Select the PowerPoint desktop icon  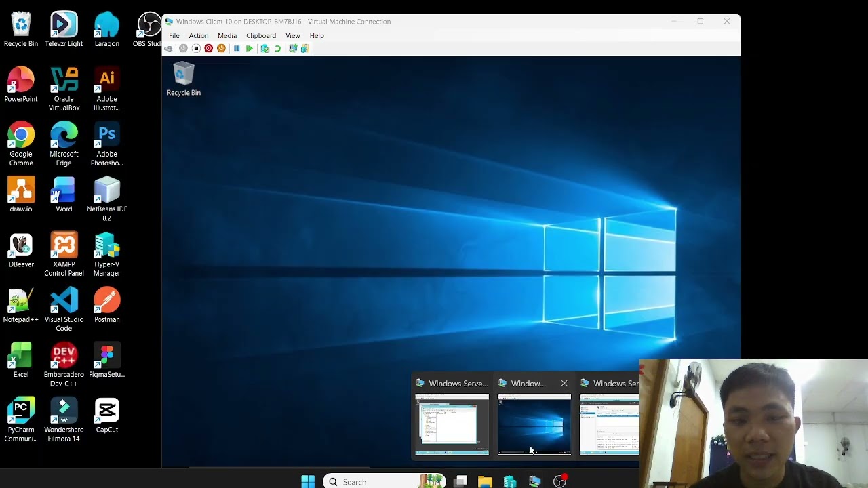coord(21,85)
